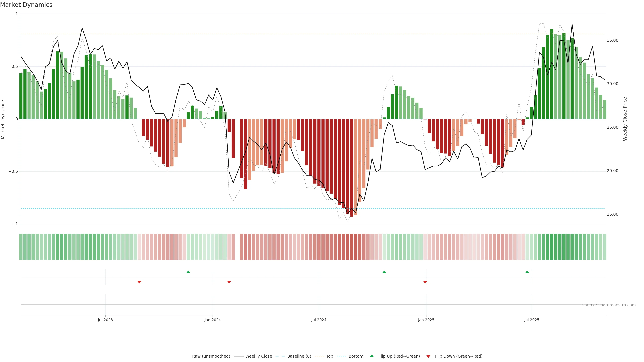Click the Jan 2025 x-axis label
Viewport: 644px width, 362px height.
pyautogui.click(x=426, y=320)
